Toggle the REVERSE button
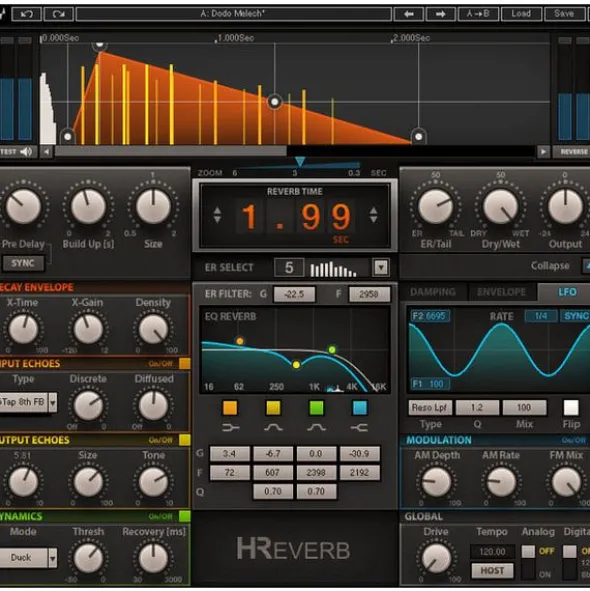 (x=572, y=152)
